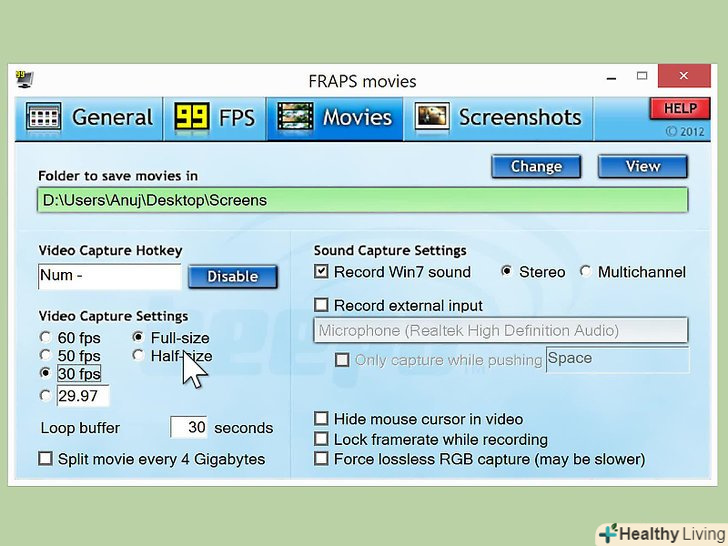Click the push-to-capture Space key field
The height and width of the screenshot is (546, 728).
618,359
